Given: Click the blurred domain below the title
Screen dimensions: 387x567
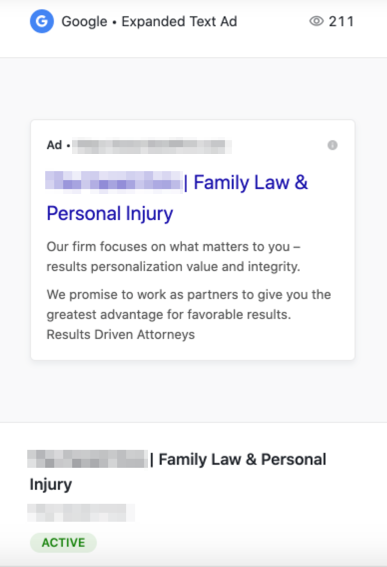Looking at the screenshot, I should (81, 513).
